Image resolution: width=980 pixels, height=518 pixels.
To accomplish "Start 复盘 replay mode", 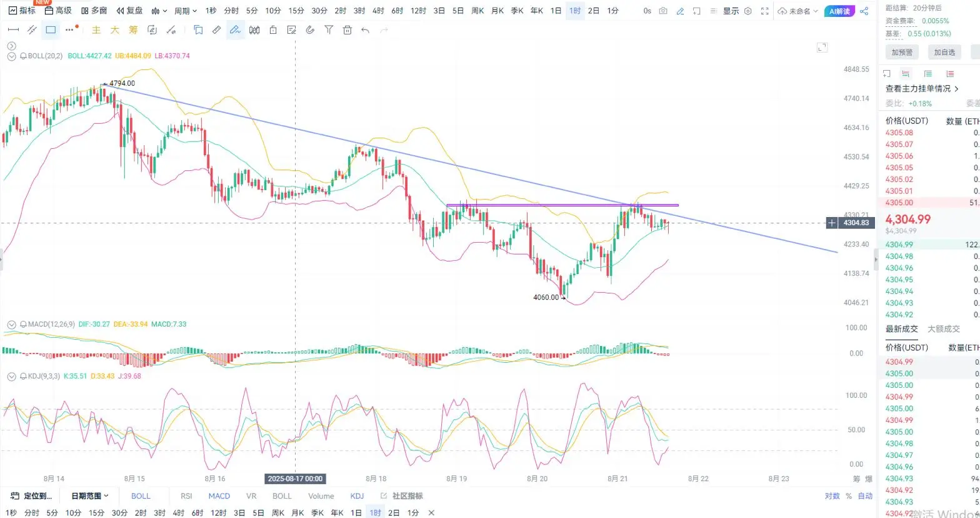I will (130, 11).
